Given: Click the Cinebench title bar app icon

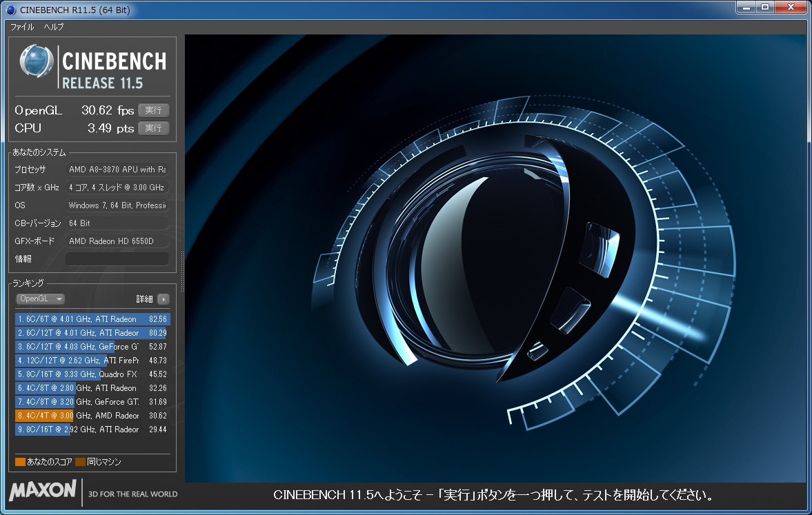Looking at the screenshot, I should (x=11, y=10).
